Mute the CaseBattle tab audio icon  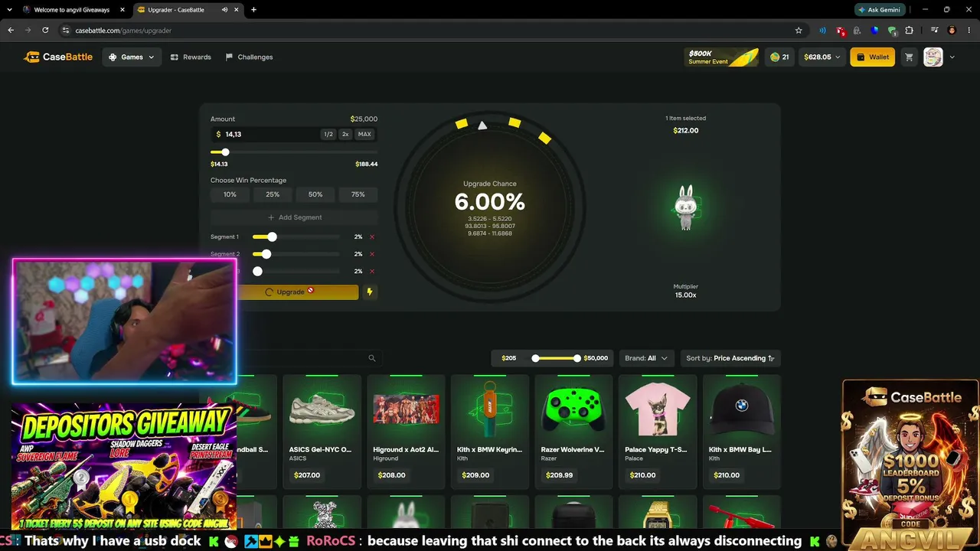(224, 10)
